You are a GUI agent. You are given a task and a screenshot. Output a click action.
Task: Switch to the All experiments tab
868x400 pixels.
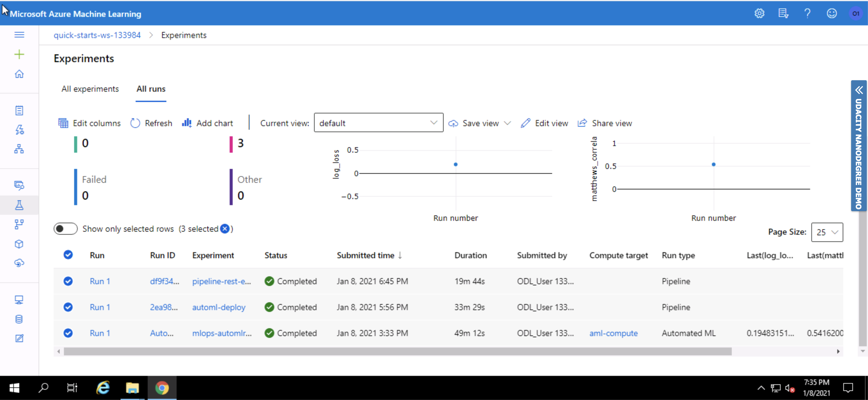[90, 89]
